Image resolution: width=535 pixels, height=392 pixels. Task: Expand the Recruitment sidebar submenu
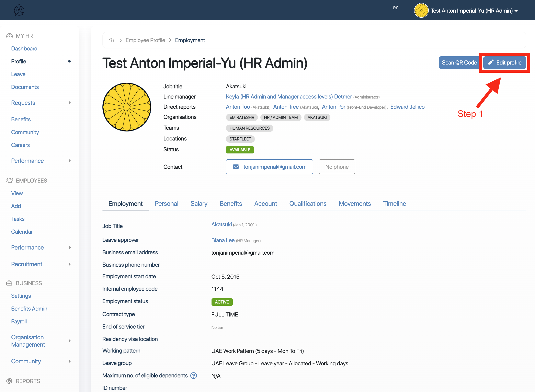[x=70, y=264]
